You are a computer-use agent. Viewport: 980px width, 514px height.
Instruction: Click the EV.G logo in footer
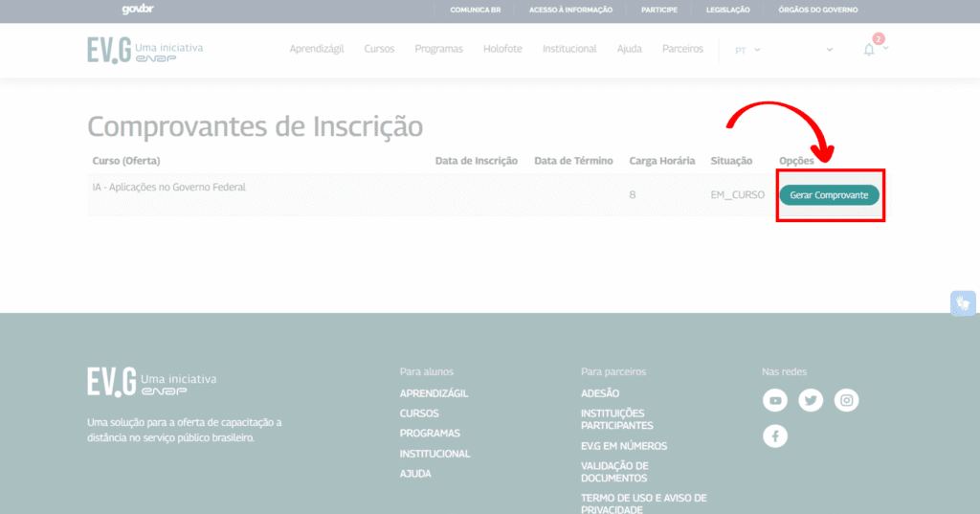(x=152, y=382)
